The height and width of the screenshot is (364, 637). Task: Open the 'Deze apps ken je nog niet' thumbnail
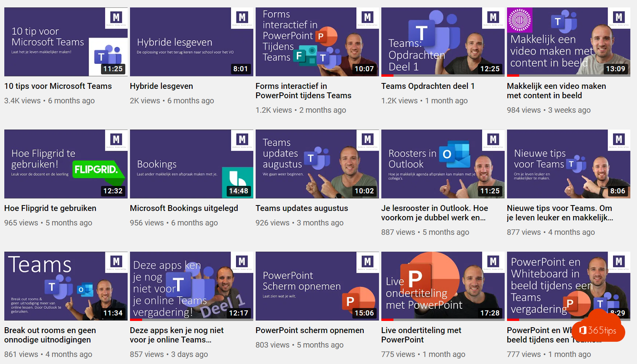point(191,286)
